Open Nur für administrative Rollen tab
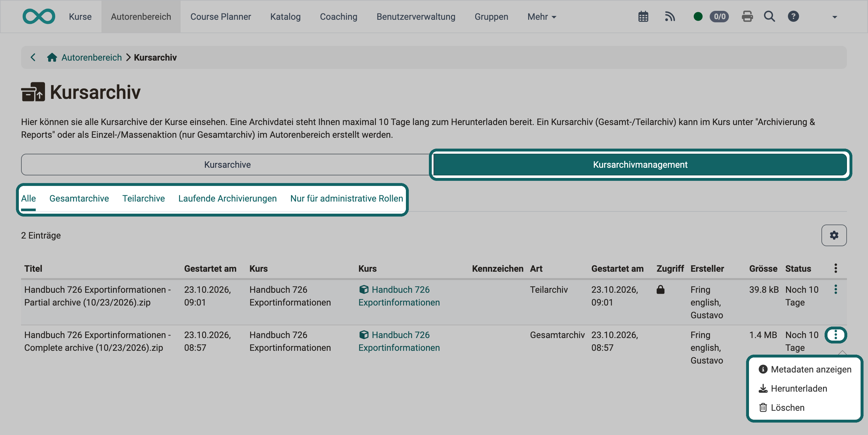 coord(346,199)
